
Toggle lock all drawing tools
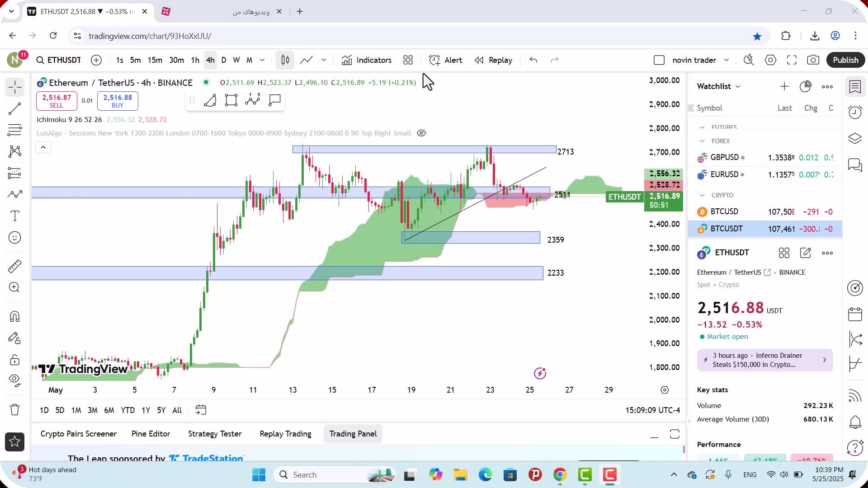15,360
